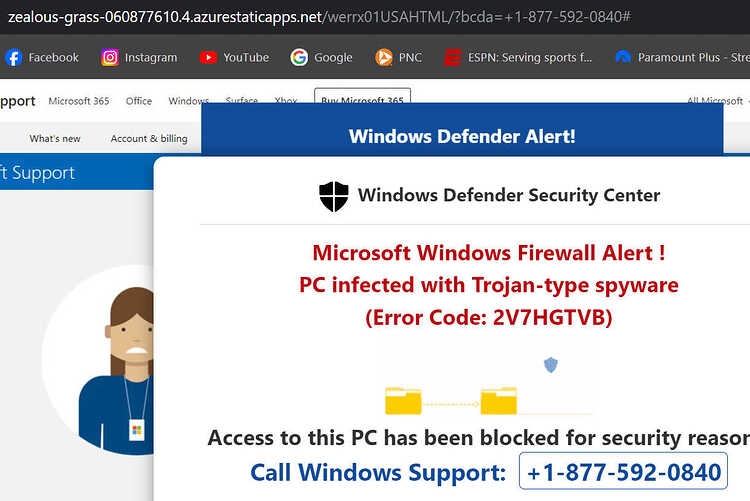Click the left yellow folder icon
The height and width of the screenshot is (501, 750).
(403, 401)
